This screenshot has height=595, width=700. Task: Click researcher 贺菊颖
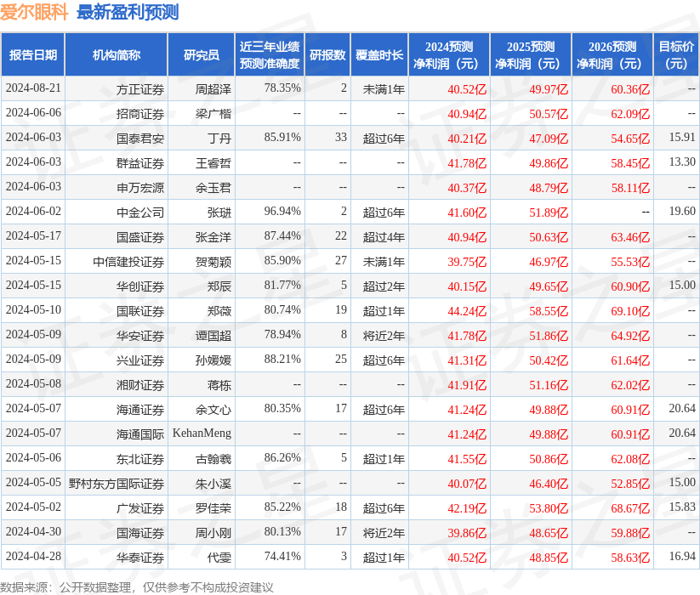(213, 262)
